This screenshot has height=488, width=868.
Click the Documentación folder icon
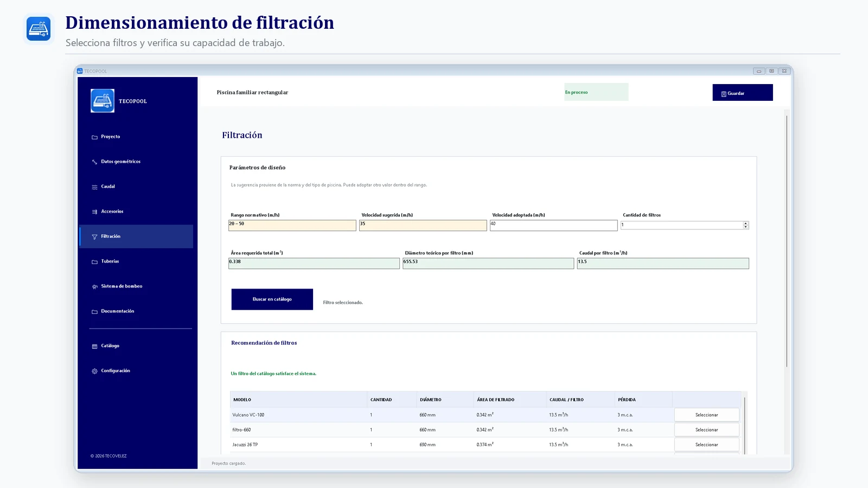(x=94, y=312)
